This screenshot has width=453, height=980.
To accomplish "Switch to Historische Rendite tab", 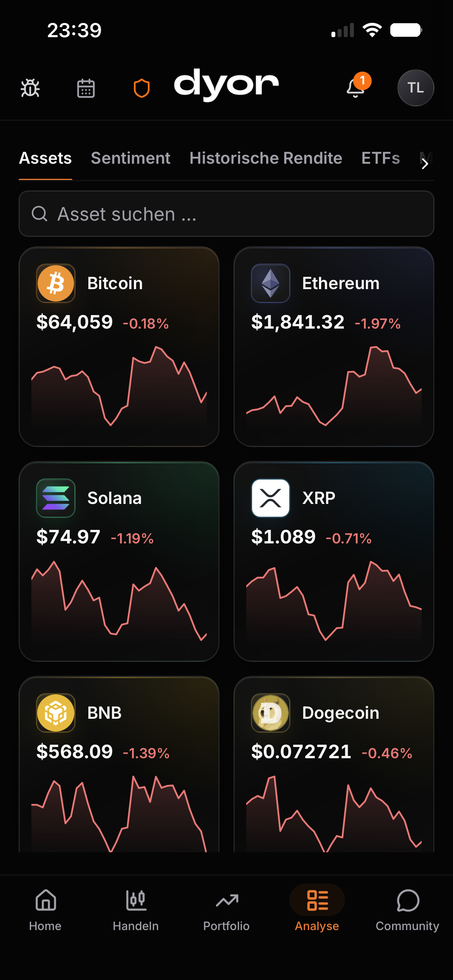I will tap(266, 158).
